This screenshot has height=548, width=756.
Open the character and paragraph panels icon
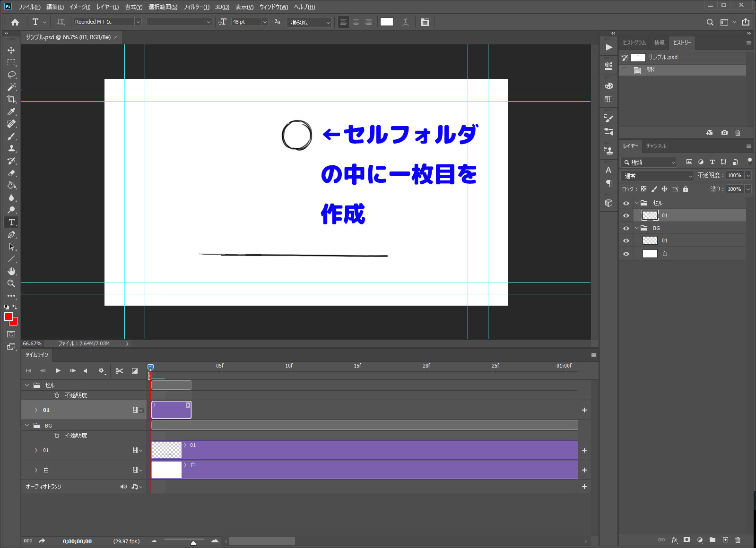pyautogui.click(x=425, y=22)
